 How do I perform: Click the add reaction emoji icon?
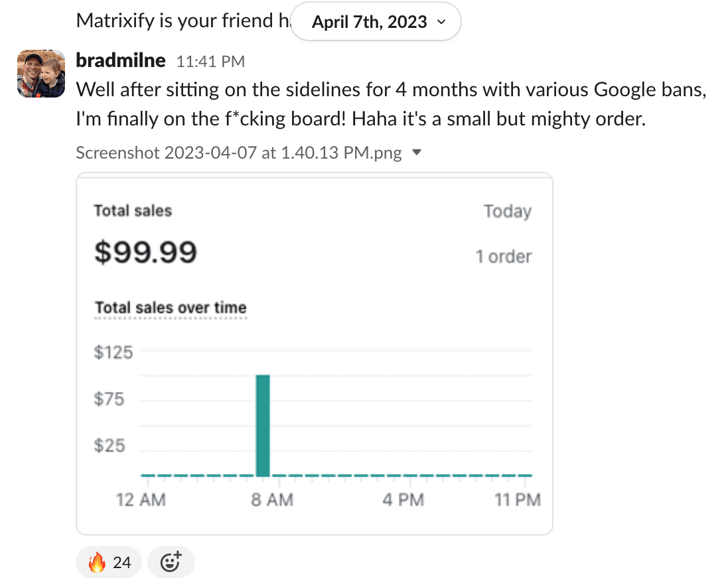pyautogui.click(x=171, y=563)
